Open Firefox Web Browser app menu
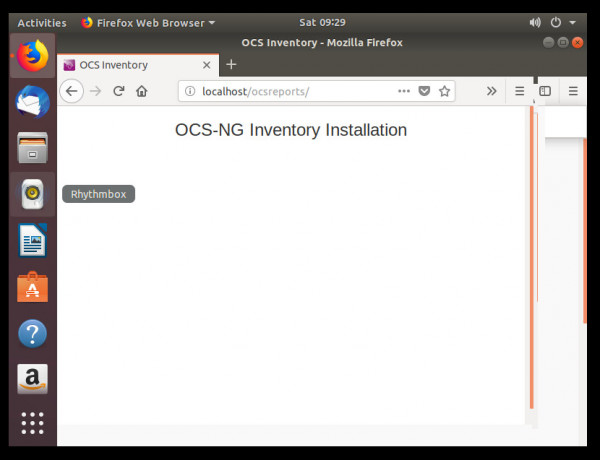 pos(148,23)
